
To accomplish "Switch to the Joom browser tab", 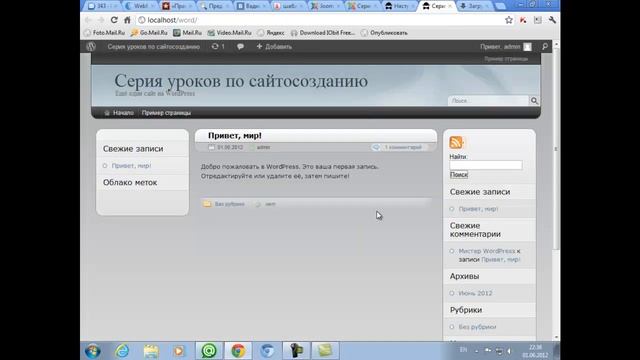I will [326, 6].
